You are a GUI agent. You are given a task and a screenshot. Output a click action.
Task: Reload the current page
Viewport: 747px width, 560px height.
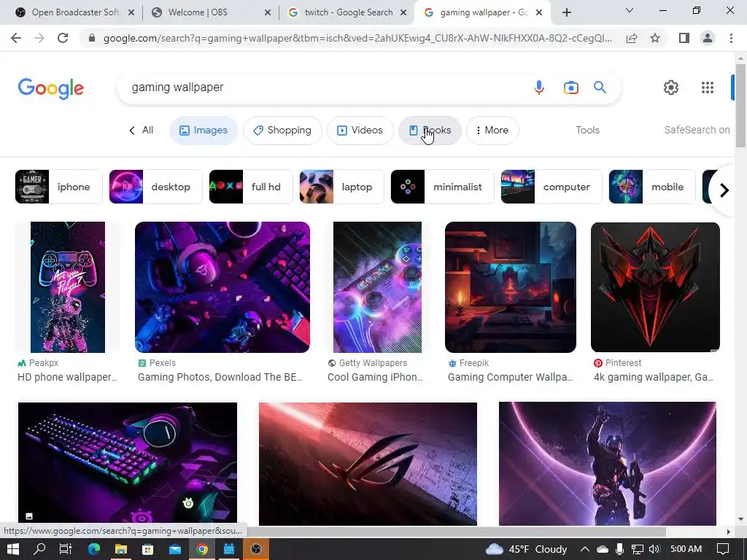63,38
